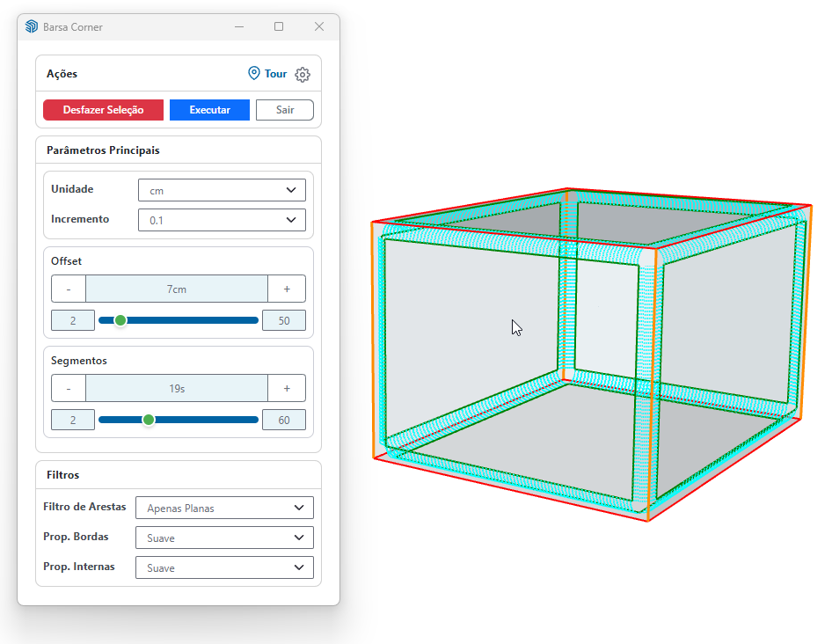Expand the Prop. Bordas dropdown
This screenshot has height=644, width=832.
click(x=224, y=538)
